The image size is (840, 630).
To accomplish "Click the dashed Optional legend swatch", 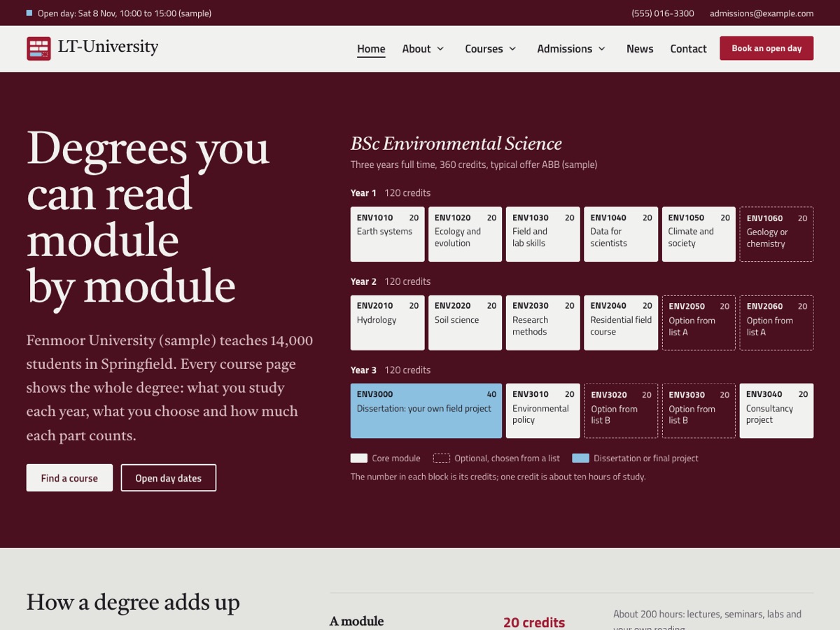I will 442,458.
